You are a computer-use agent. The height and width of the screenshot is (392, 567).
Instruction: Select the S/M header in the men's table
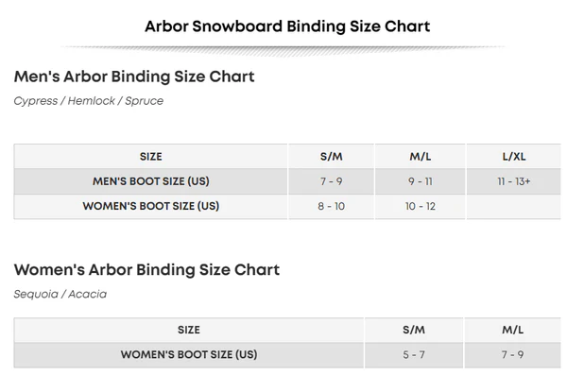(x=332, y=156)
